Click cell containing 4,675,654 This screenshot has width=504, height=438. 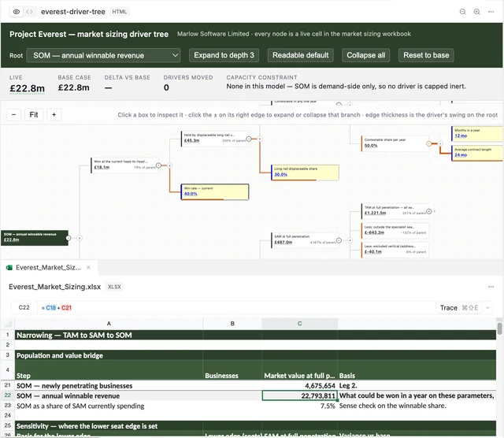click(x=299, y=385)
